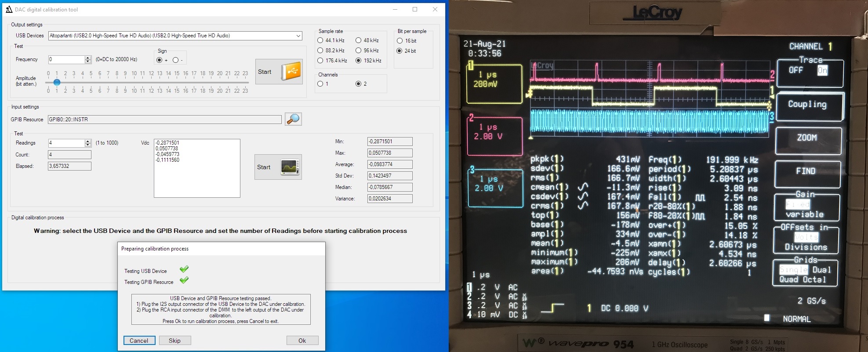Image resolution: width=868 pixels, height=352 pixels.
Task: Select the 44.1 kHz sample rate
Action: pos(320,40)
